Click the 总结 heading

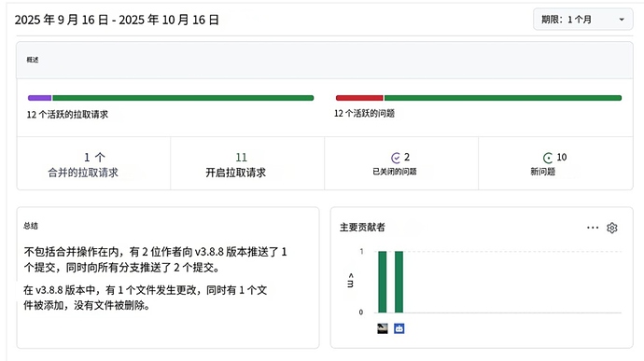(x=31, y=226)
